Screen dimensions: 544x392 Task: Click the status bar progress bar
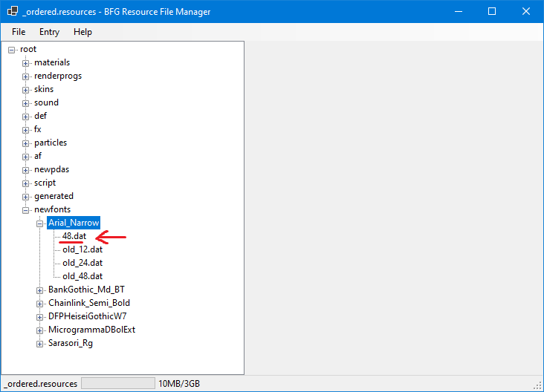tap(118, 383)
